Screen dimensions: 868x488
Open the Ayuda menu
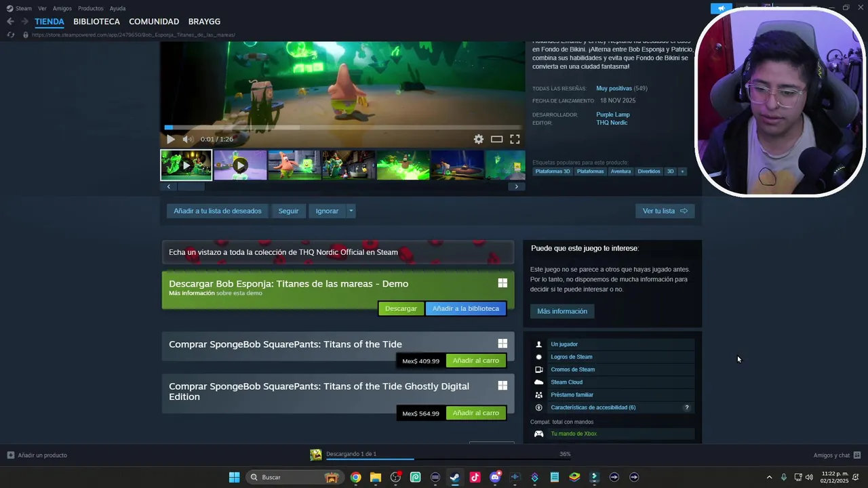[117, 8]
